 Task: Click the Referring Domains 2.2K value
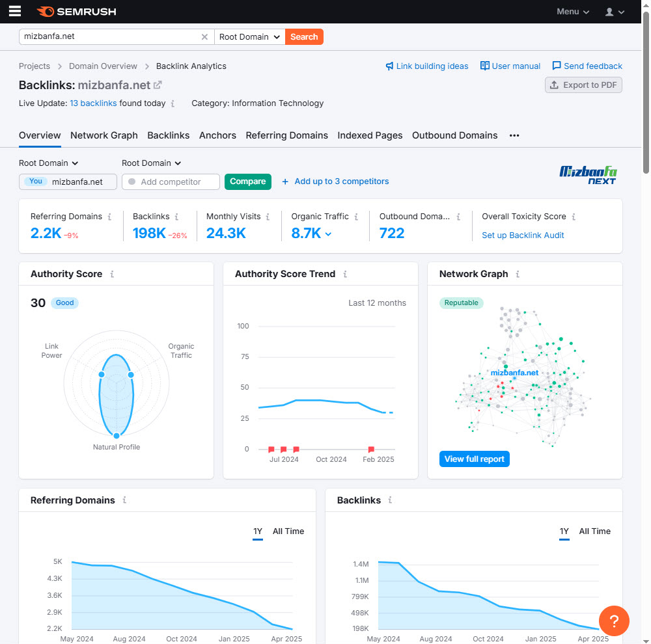click(x=46, y=233)
